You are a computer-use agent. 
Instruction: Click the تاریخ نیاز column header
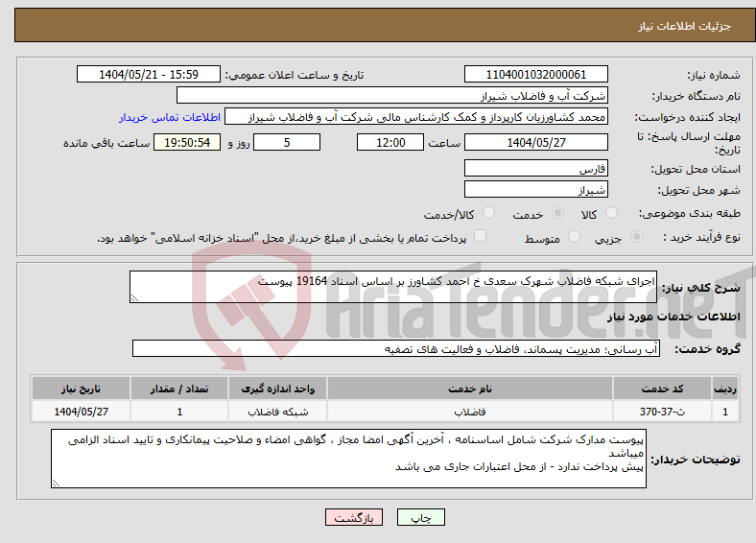click(81, 389)
